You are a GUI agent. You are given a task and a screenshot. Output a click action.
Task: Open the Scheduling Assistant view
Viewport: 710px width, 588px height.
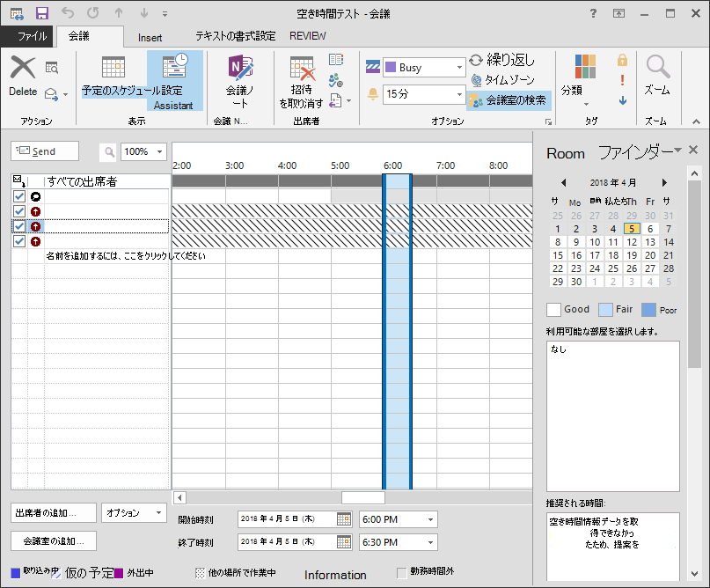pyautogui.click(x=175, y=80)
